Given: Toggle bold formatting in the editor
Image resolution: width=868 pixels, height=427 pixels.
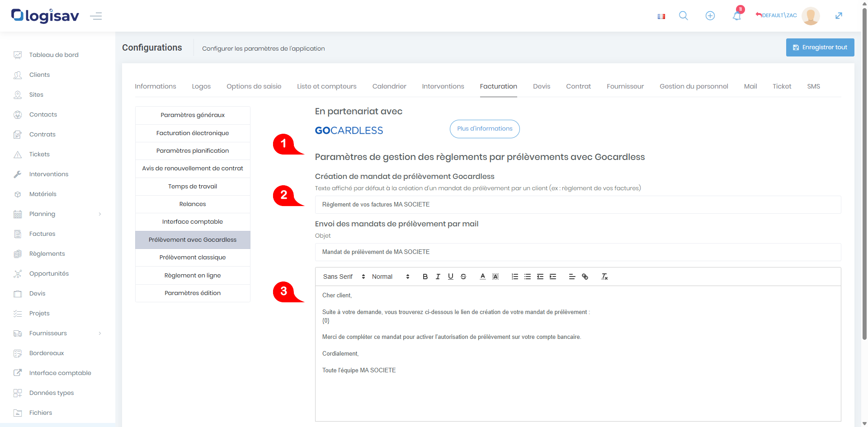Looking at the screenshot, I should pos(425,277).
